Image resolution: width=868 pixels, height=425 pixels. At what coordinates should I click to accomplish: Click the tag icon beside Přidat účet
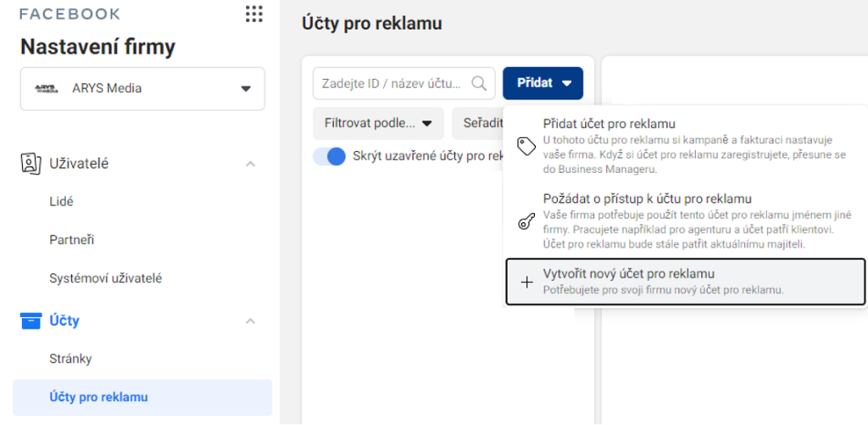[x=526, y=146]
